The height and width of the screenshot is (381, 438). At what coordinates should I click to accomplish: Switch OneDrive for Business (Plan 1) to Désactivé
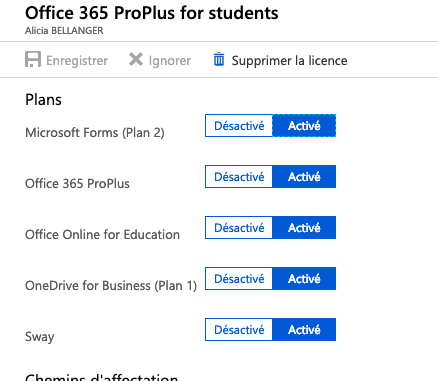[239, 279]
